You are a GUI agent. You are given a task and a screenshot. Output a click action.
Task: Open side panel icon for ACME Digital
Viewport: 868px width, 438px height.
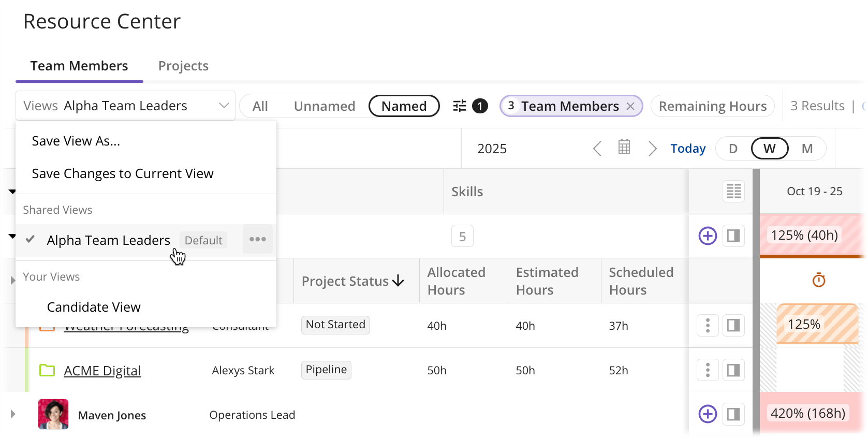733,370
